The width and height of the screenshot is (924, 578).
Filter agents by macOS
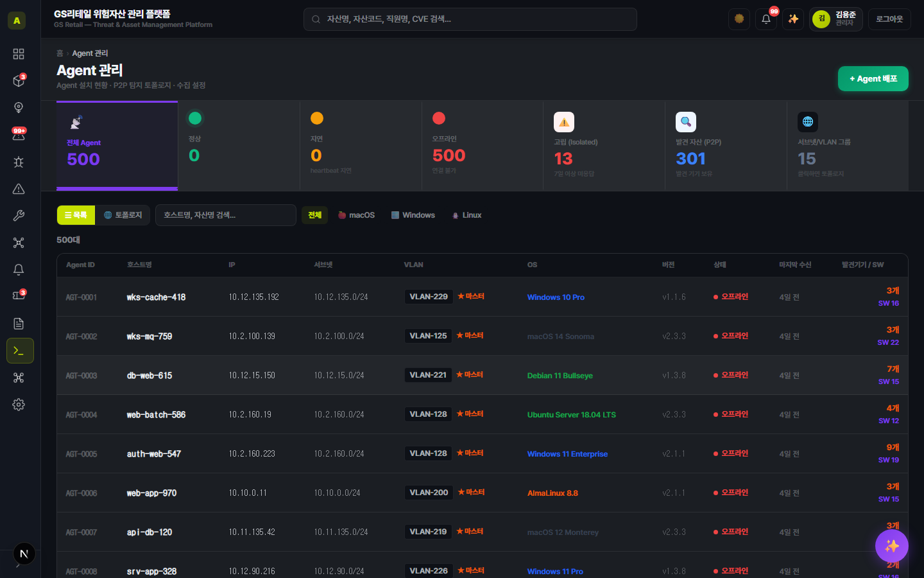pyautogui.click(x=356, y=215)
